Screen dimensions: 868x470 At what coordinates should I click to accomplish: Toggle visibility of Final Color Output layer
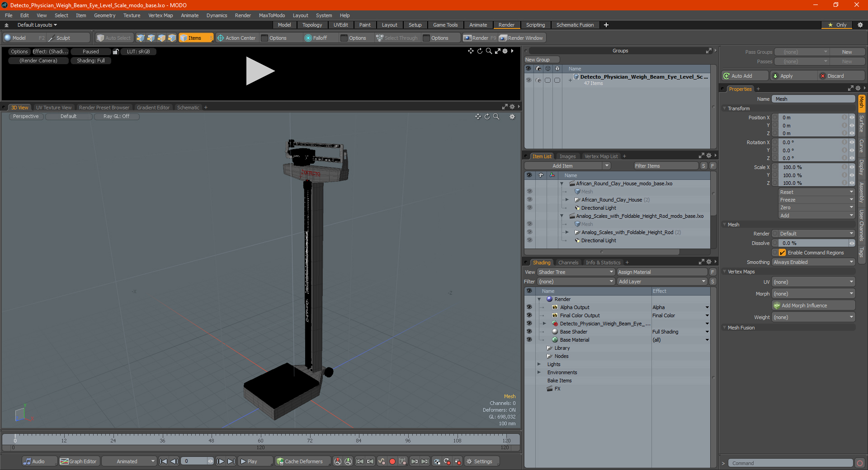(x=529, y=315)
